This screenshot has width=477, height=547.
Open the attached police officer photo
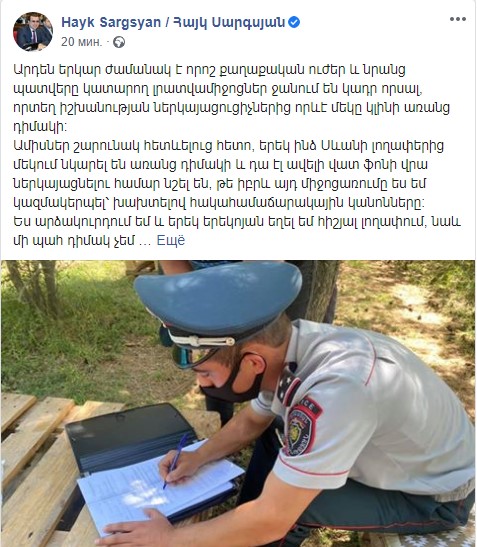238,403
